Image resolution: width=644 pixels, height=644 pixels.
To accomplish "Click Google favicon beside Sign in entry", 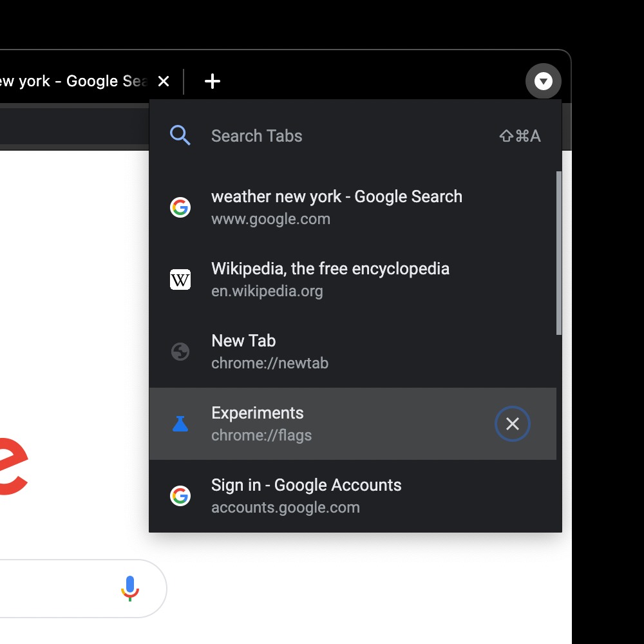I will pyautogui.click(x=180, y=496).
